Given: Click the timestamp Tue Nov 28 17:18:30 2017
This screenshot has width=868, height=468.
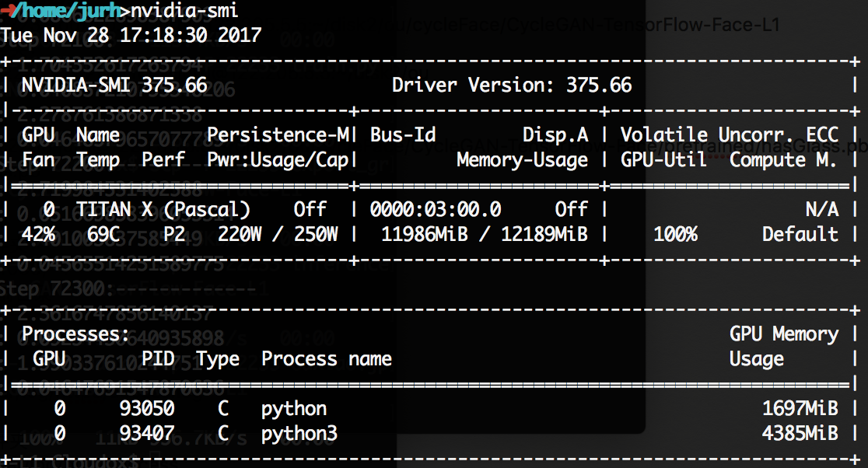Looking at the screenshot, I should (x=131, y=35).
